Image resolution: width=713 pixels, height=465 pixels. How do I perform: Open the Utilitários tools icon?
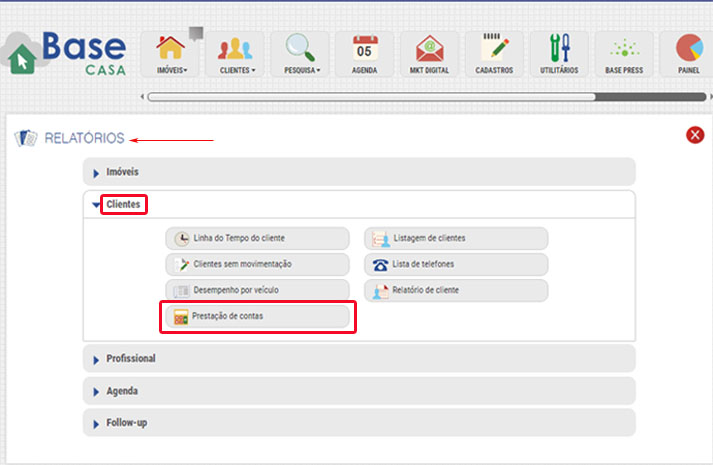pos(559,54)
